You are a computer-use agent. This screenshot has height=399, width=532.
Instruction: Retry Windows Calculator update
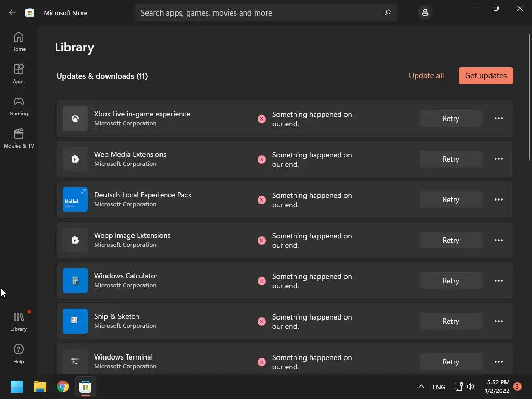(450, 281)
